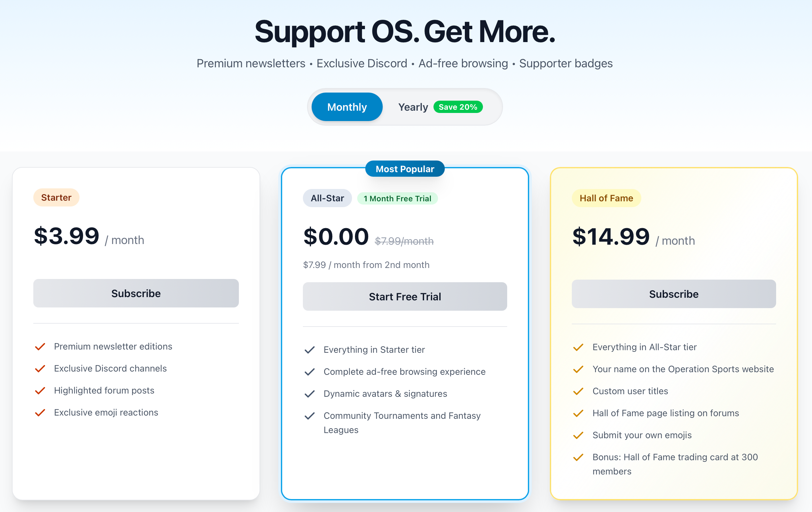Subscribe to the Hall of Fame plan

click(x=673, y=294)
